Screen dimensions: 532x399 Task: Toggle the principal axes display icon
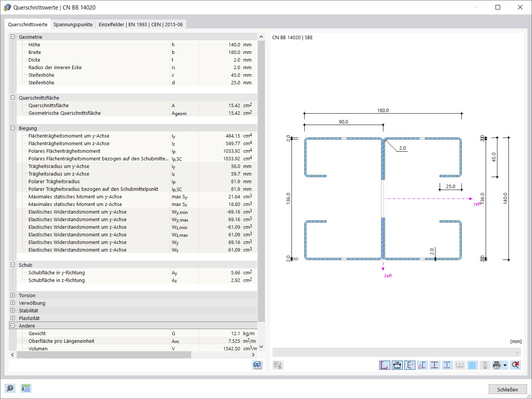pos(410,365)
